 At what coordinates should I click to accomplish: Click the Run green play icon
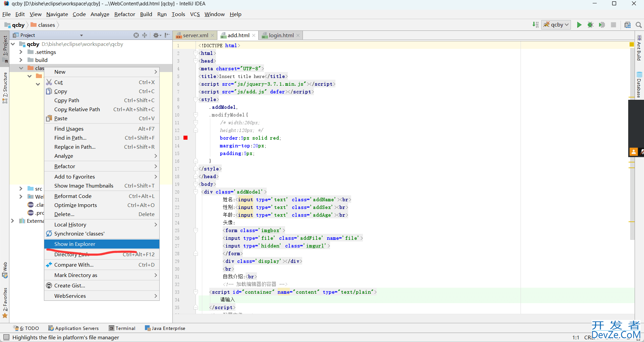[579, 25]
